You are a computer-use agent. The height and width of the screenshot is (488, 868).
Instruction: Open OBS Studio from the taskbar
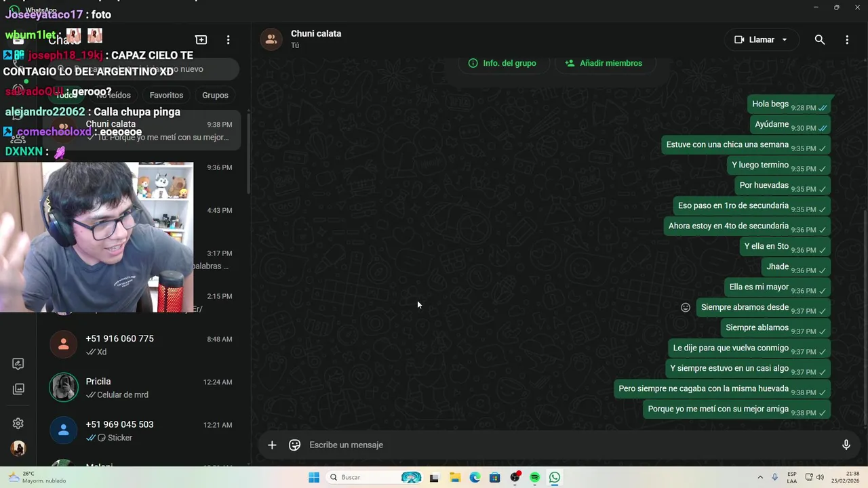pyautogui.click(x=515, y=477)
